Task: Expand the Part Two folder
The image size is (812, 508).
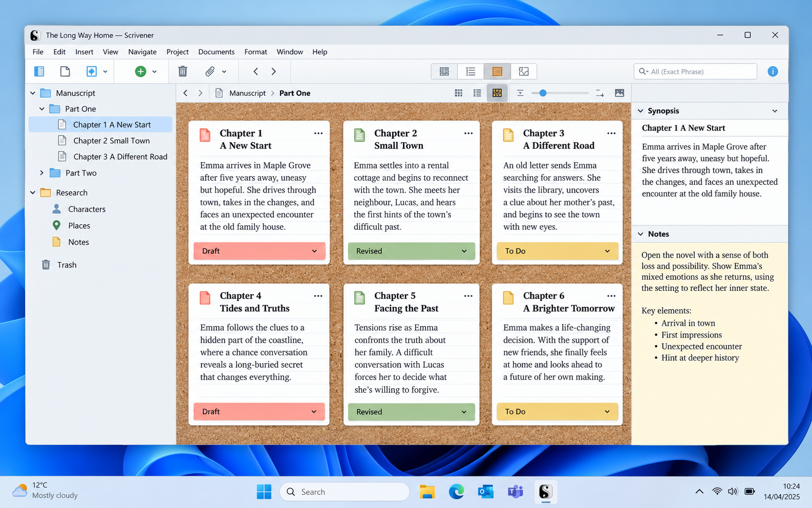Action: (x=42, y=173)
